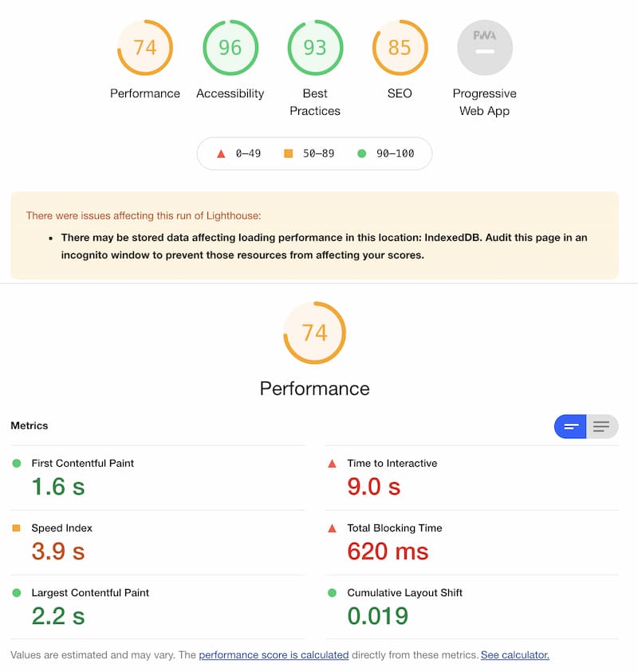Open the Accessibility score gauge showing 96
This screenshot has height=672, width=638.
(230, 48)
